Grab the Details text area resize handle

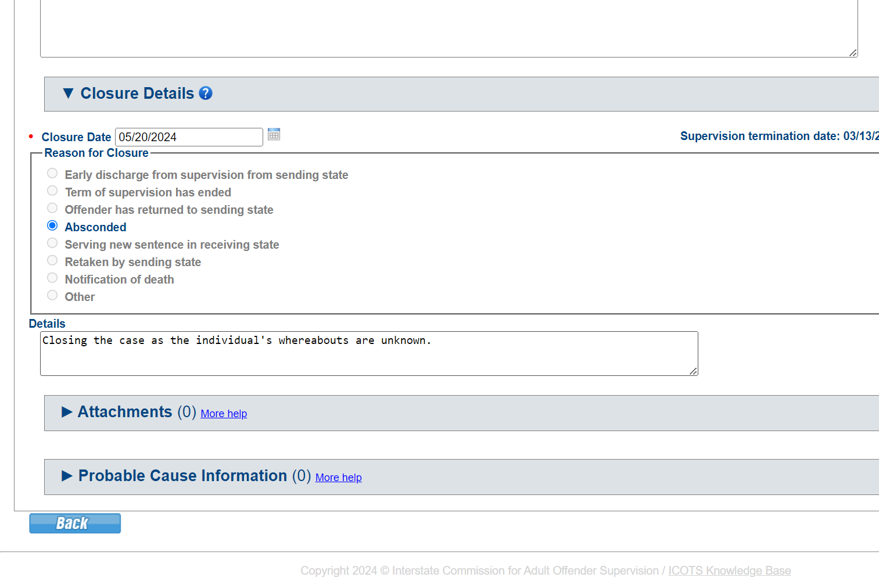694,371
